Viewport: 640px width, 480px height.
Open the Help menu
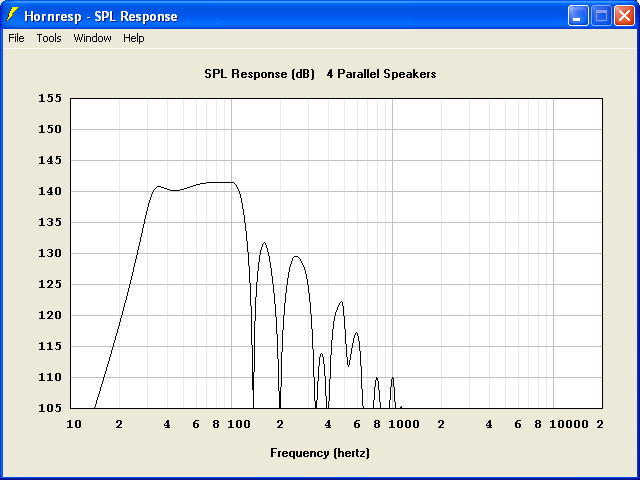(134, 38)
